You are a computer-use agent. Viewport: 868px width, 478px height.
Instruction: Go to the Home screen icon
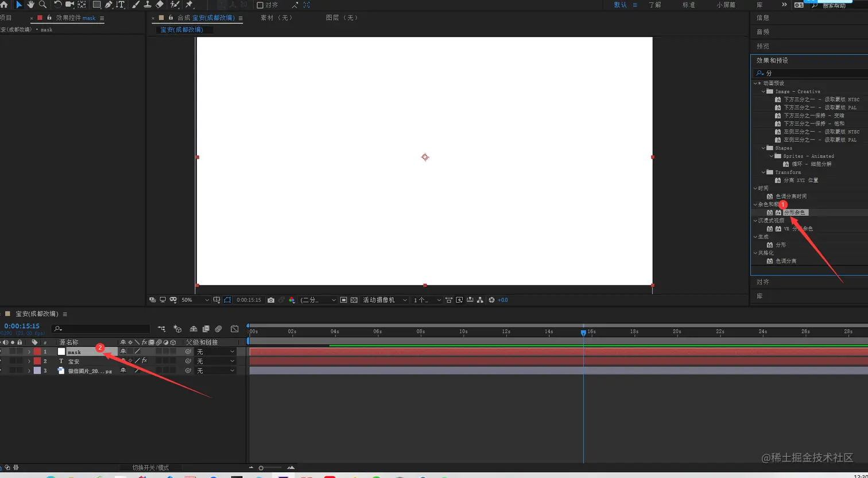pyautogui.click(x=4, y=4)
